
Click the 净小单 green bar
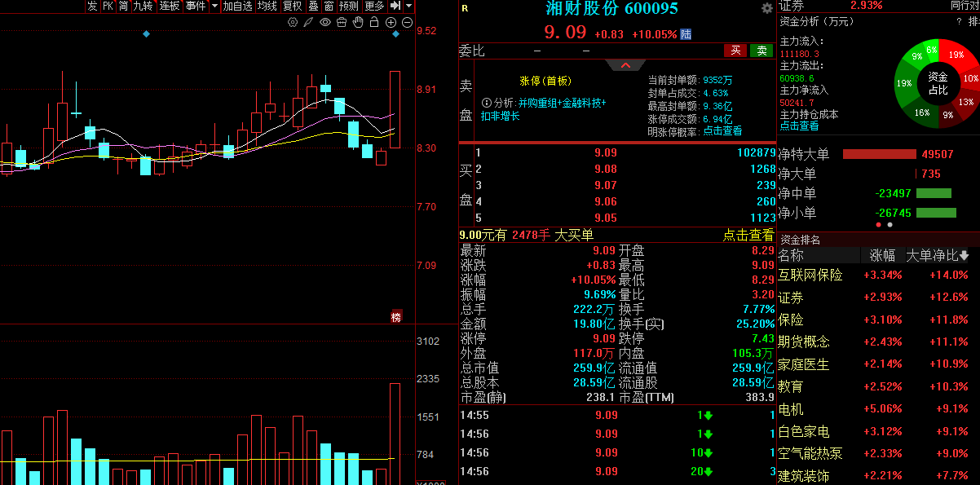tap(936, 213)
